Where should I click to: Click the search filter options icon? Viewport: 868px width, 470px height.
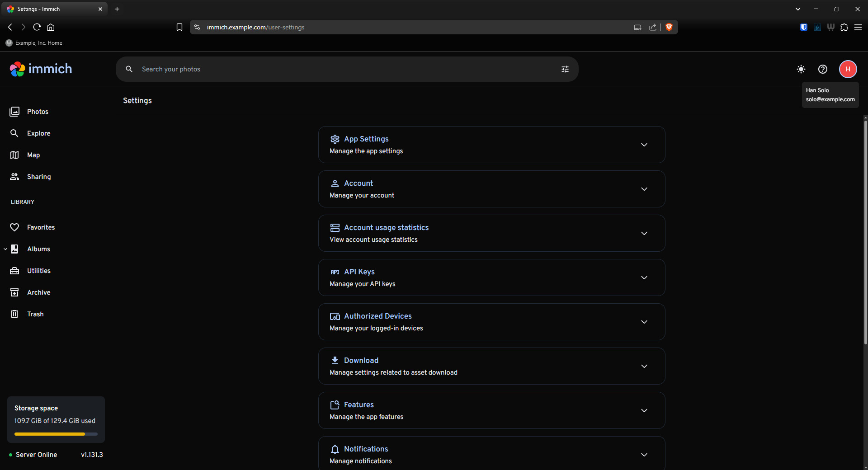pos(565,69)
